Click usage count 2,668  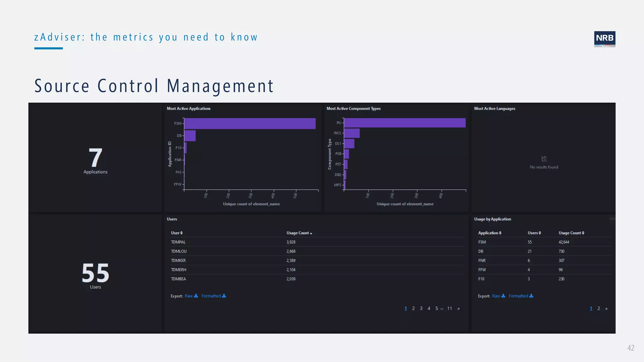click(291, 251)
